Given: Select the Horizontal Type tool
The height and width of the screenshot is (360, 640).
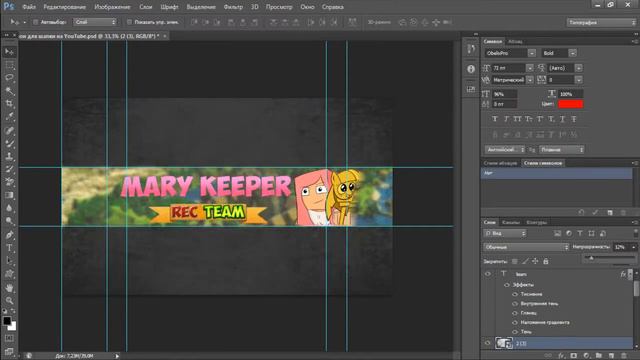Looking at the screenshot, I should pyautogui.click(x=9, y=248).
